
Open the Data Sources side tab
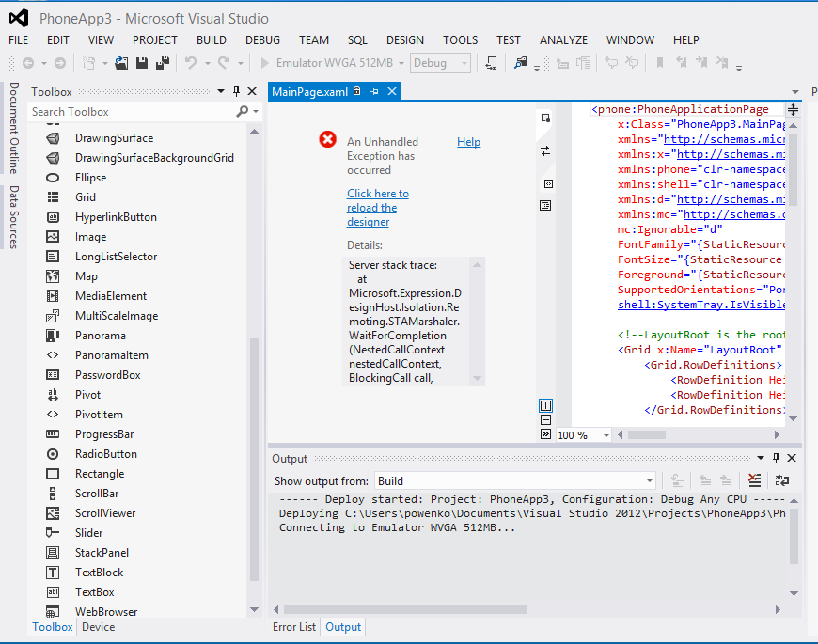point(14,217)
